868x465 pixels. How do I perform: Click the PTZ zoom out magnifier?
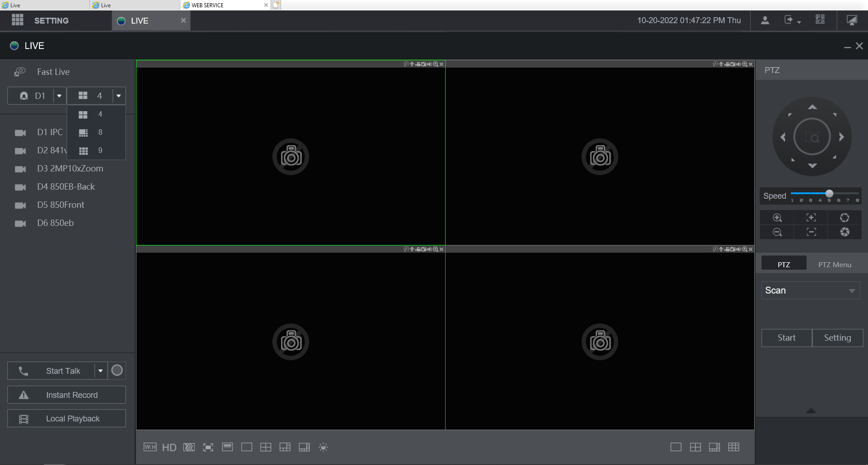pyautogui.click(x=777, y=232)
